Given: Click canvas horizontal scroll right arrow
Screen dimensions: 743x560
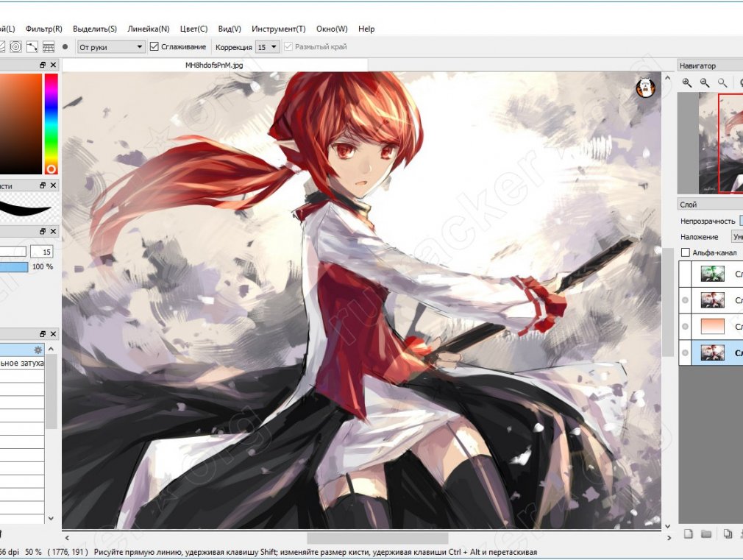Looking at the screenshot, I should (669, 538).
